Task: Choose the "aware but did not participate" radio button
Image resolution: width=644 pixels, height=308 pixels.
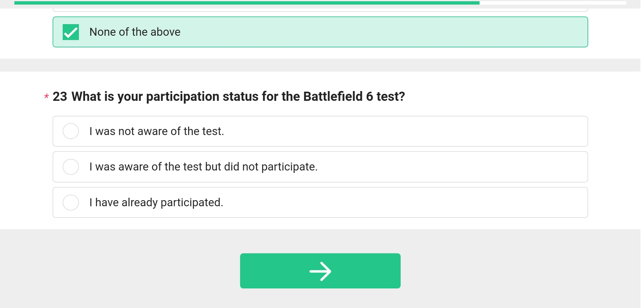Action: point(71,167)
